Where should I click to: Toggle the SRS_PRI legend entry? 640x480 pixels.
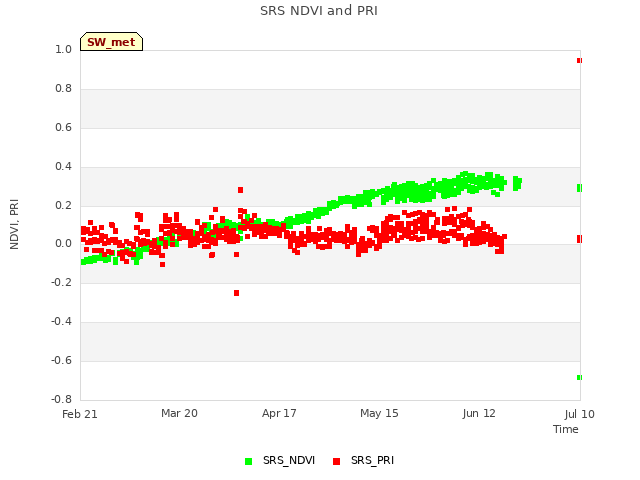(x=364, y=460)
